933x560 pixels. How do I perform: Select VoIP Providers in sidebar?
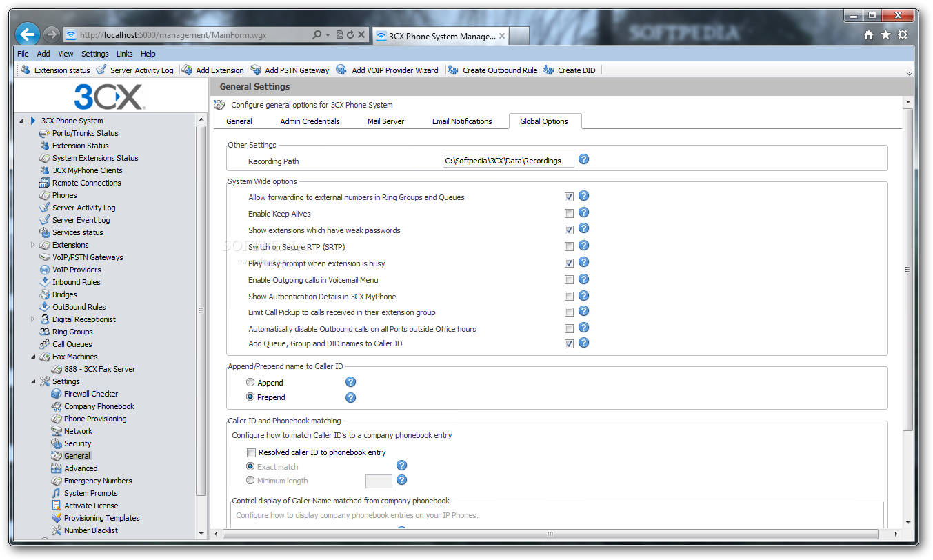[77, 270]
